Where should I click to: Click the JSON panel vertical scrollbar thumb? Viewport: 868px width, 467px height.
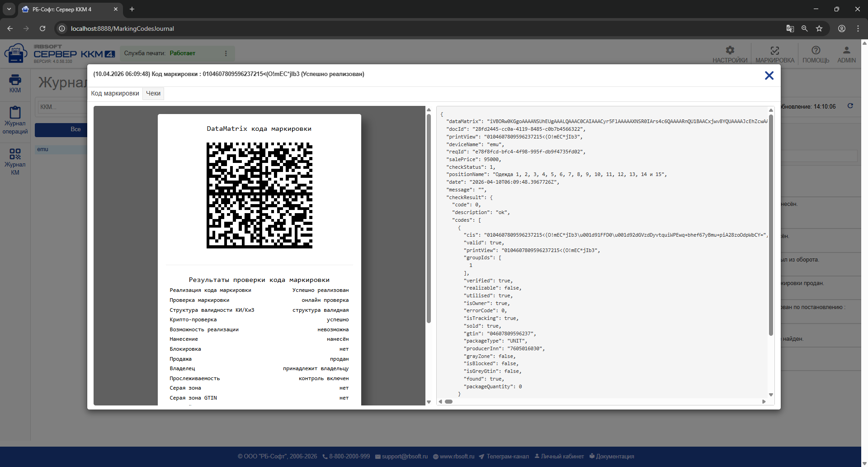click(x=771, y=225)
